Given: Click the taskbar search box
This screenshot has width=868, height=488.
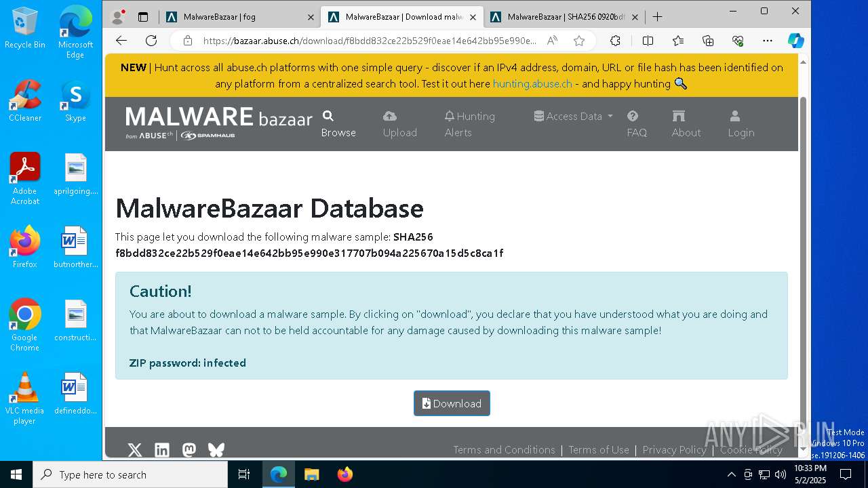Looking at the screenshot, I should [130, 474].
